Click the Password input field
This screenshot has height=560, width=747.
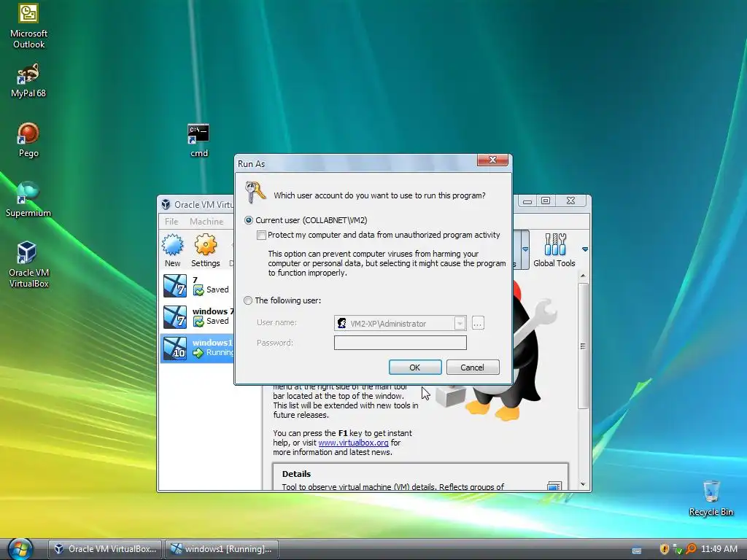click(x=400, y=343)
